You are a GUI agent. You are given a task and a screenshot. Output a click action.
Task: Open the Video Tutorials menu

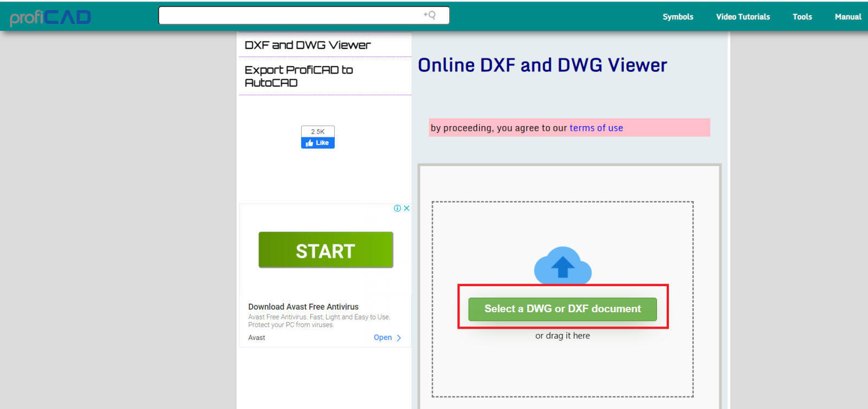click(743, 17)
